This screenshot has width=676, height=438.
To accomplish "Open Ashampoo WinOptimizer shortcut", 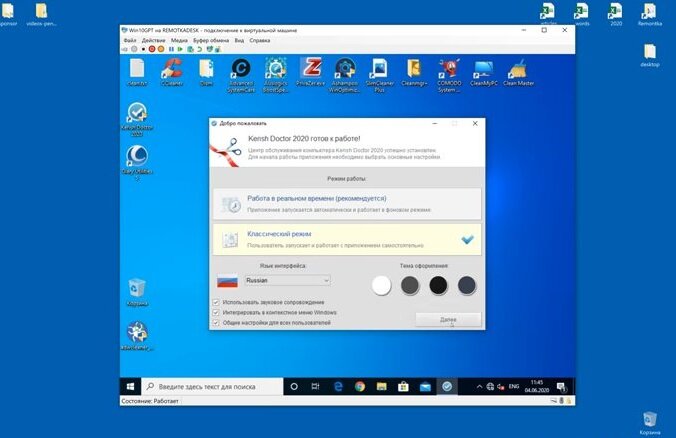I will pos(344,76).
